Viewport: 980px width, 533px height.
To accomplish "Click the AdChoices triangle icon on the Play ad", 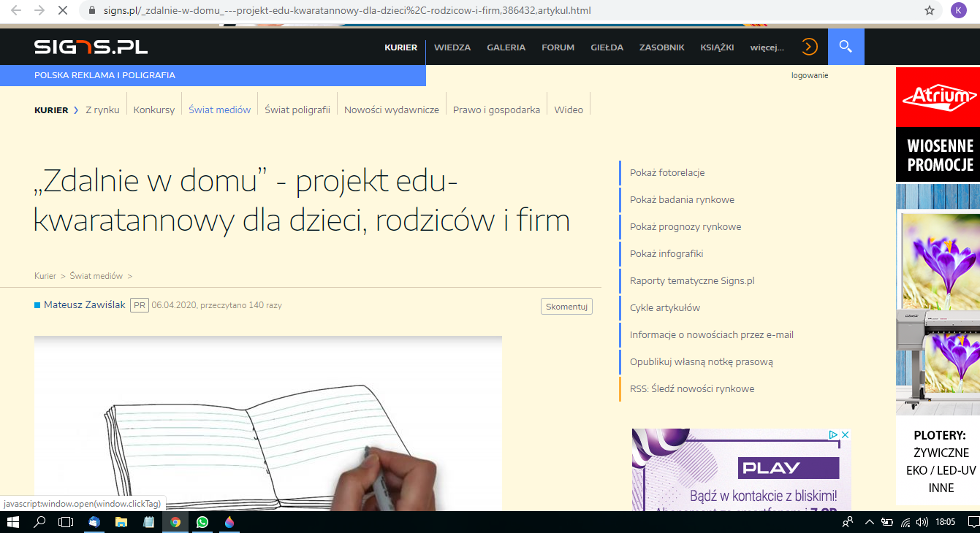I will pyautogui.click(x=833, y=434).
